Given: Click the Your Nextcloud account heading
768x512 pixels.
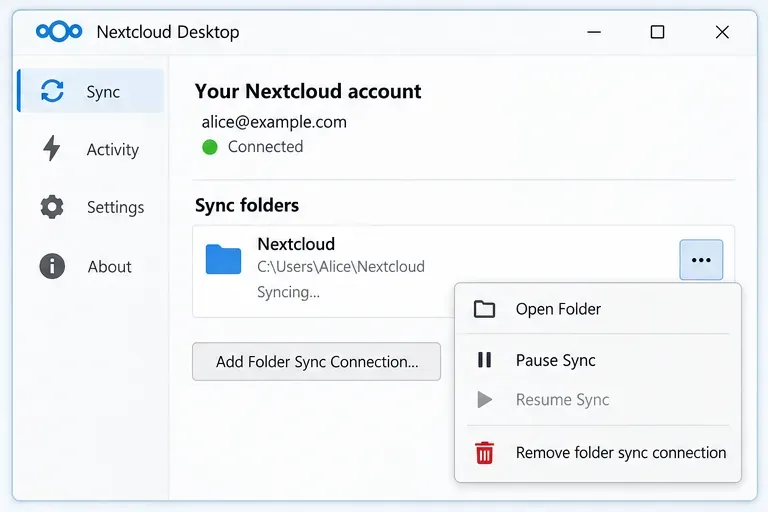Looking at the screenshot, I should (308, 92).
